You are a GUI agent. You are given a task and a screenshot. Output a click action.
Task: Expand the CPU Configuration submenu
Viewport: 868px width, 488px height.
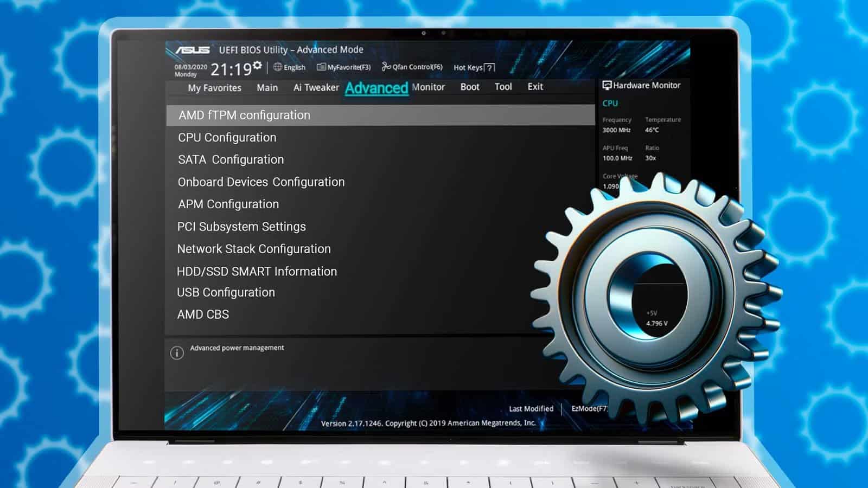[226, 137]
